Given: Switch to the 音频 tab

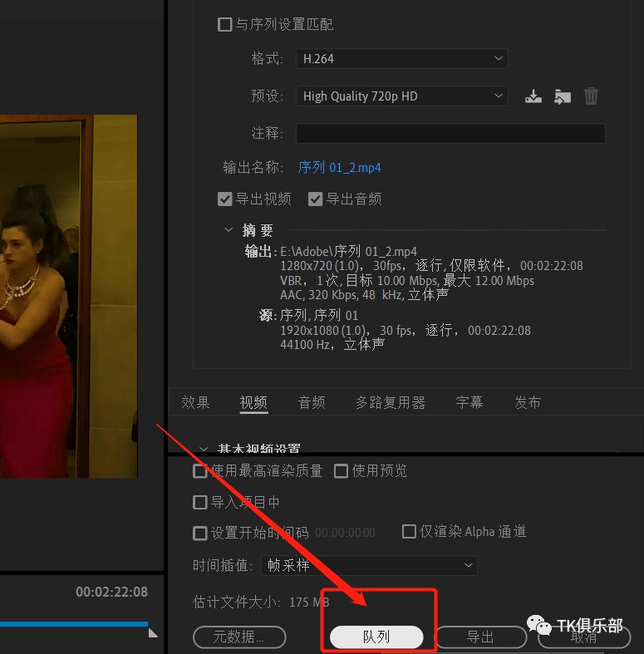Looking at the screenshot, I should (x=312, y=402).
